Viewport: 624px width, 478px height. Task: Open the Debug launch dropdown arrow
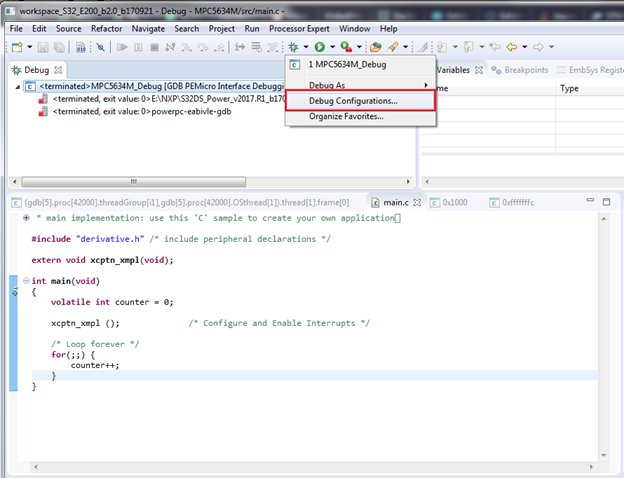306,47
